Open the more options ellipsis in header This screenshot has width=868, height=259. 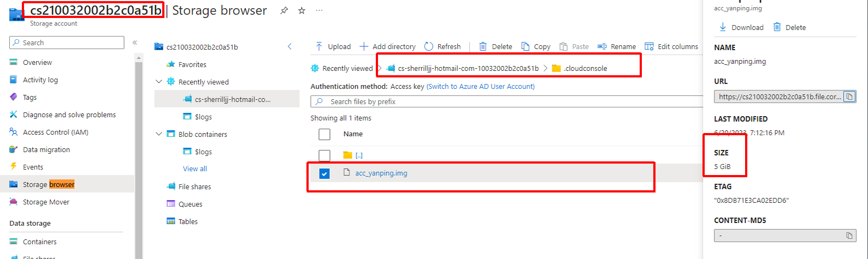319,10
